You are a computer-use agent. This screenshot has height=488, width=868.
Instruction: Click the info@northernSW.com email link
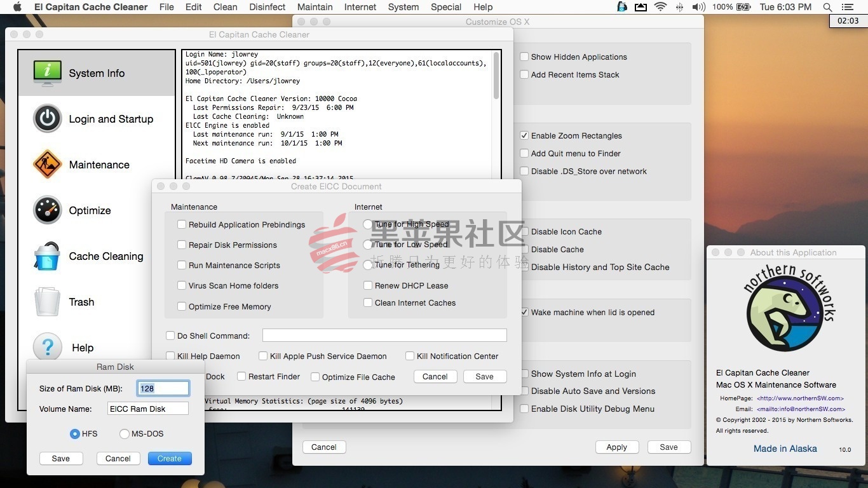[x=801, y=409]
